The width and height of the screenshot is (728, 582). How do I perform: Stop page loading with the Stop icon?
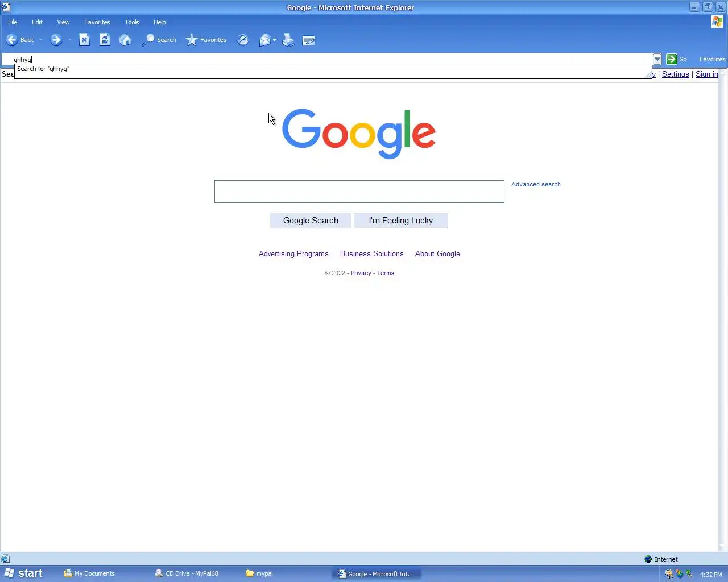pyautogui.click(x=84, y=40)
